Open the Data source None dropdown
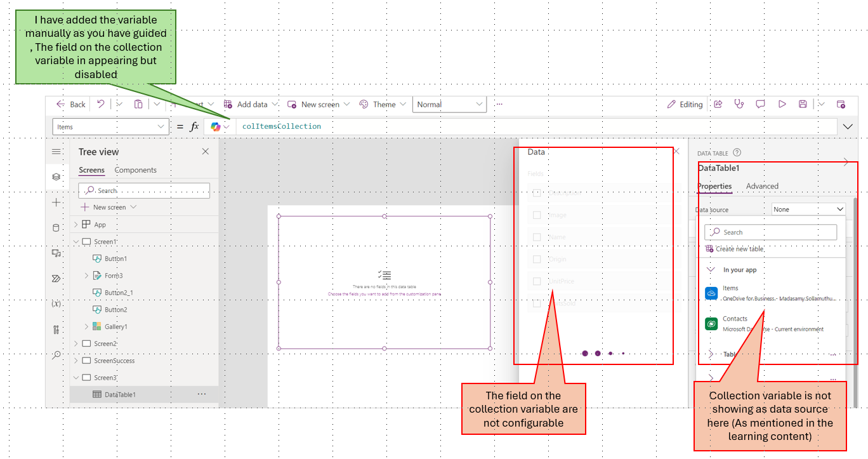This screenshot has width=868, height=459. (x=808, y=208)
